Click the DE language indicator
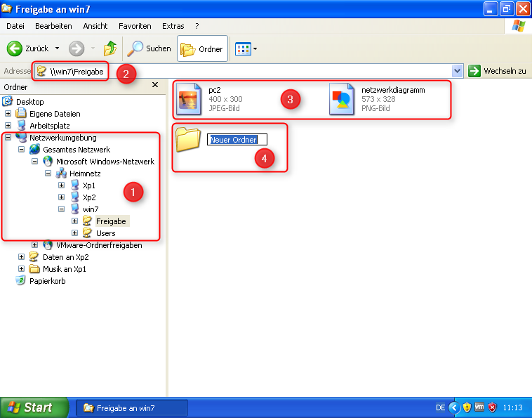 pyautogui.click(x=440, y=407)
